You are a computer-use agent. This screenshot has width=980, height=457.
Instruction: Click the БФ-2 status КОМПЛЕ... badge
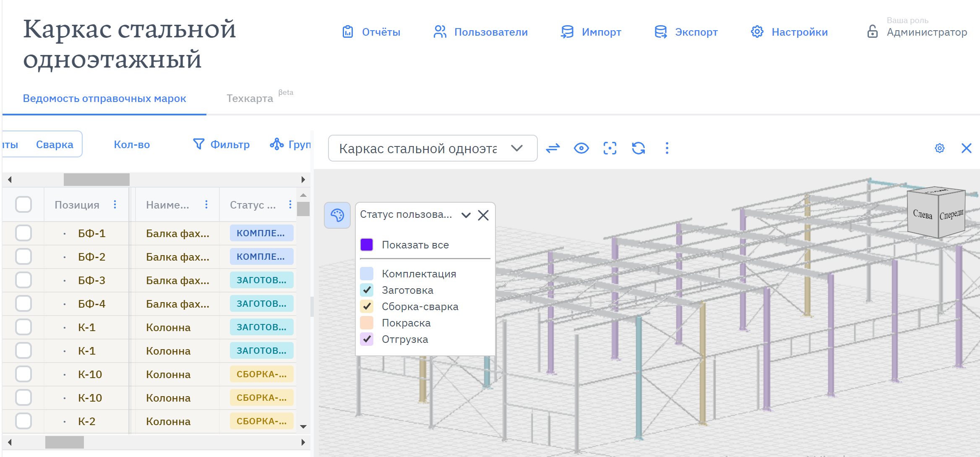(261, 256)
